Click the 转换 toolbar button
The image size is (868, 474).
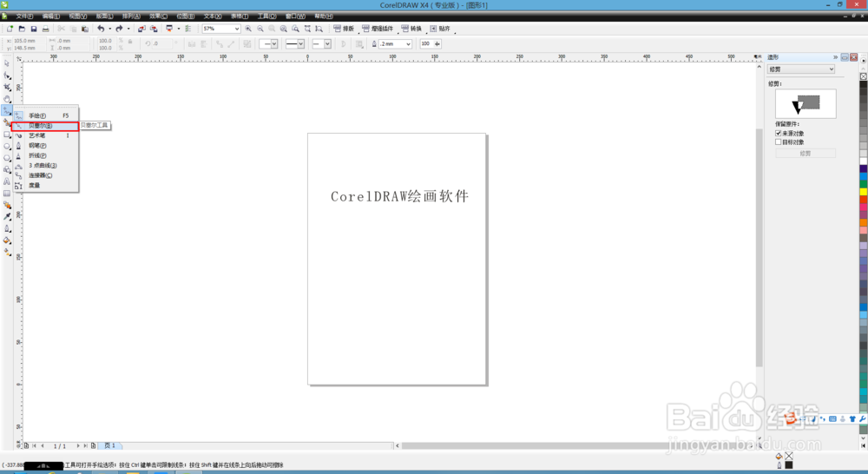coord(411,29)
